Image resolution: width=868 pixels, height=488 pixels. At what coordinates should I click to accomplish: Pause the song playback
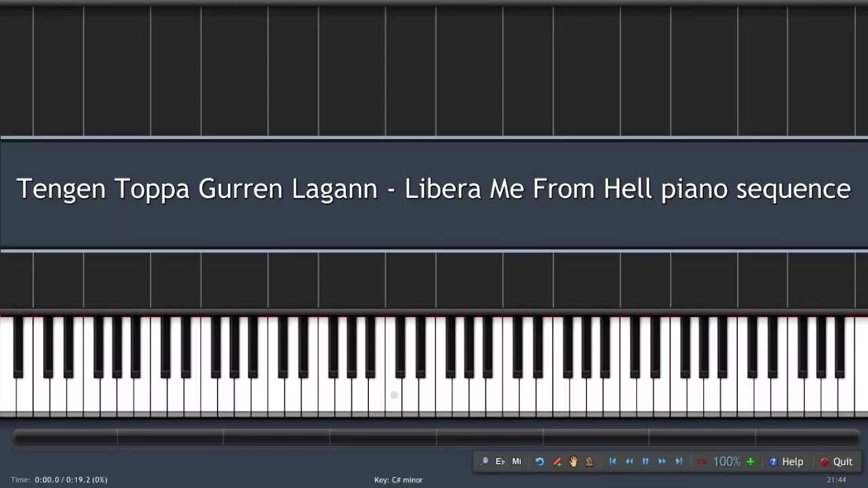tap(646, 462)
